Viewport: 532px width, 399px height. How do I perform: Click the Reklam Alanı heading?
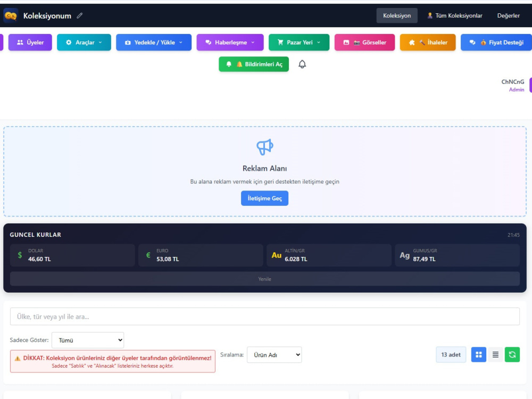264,168
